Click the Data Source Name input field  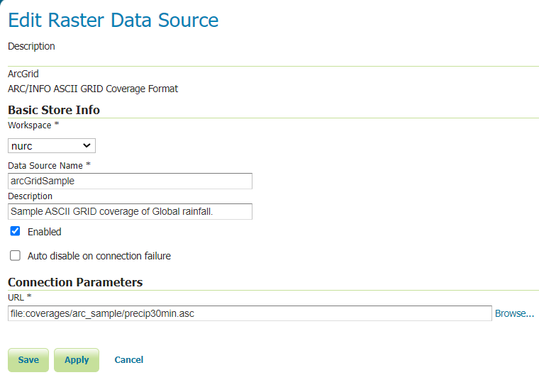(130, 181)
